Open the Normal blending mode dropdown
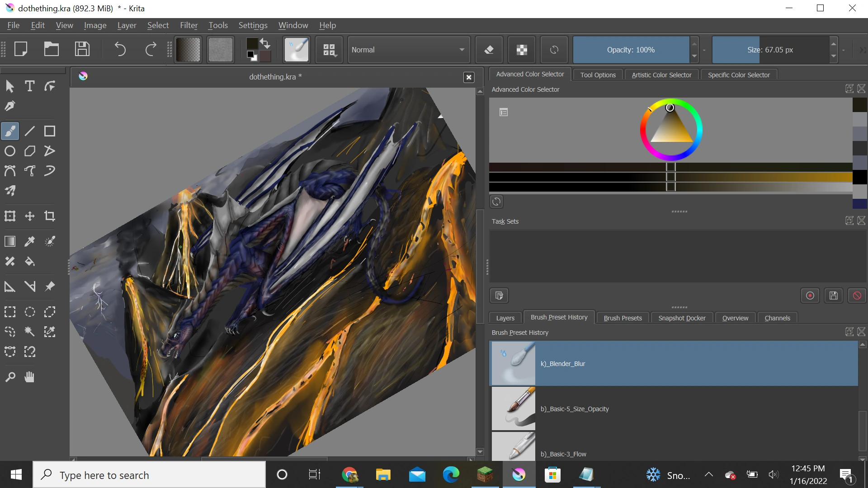 tap(408, 50)
